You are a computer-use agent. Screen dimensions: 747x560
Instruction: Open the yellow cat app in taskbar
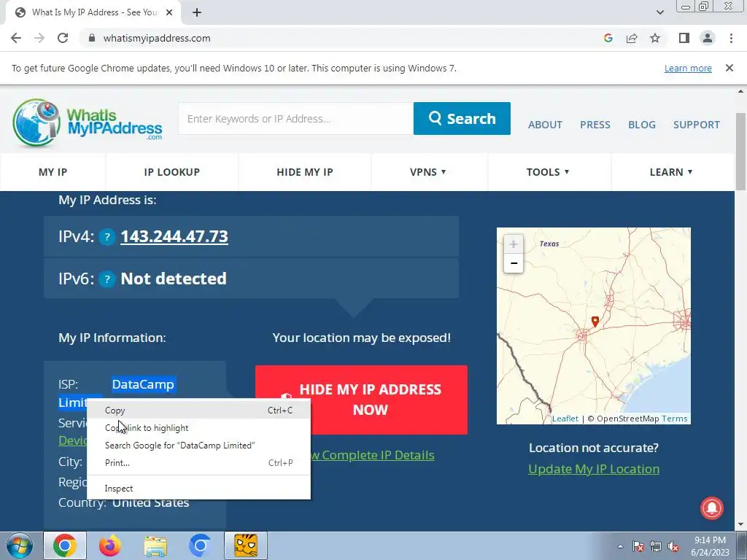pyautogui.click(x=246, y=545)
